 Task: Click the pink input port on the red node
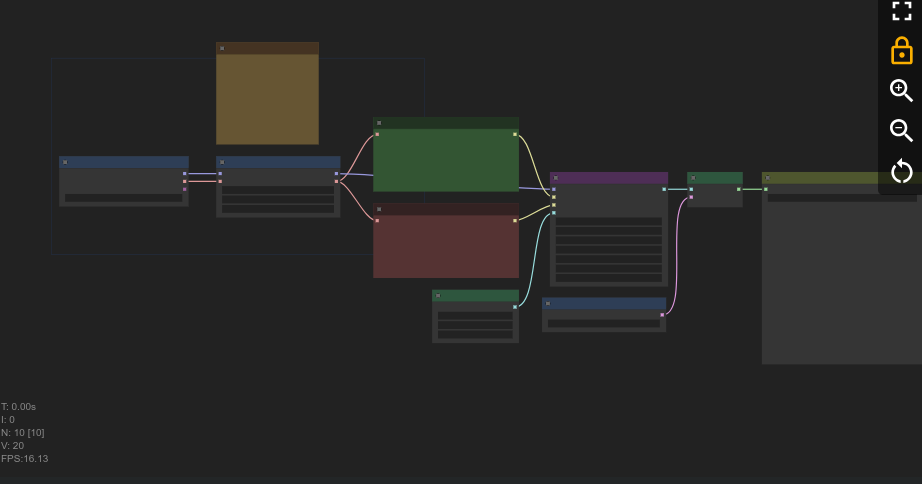click(x=378, y=221)
